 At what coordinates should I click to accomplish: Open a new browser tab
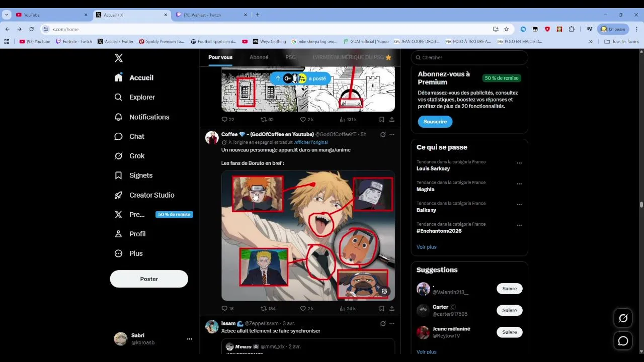[258, 15]
